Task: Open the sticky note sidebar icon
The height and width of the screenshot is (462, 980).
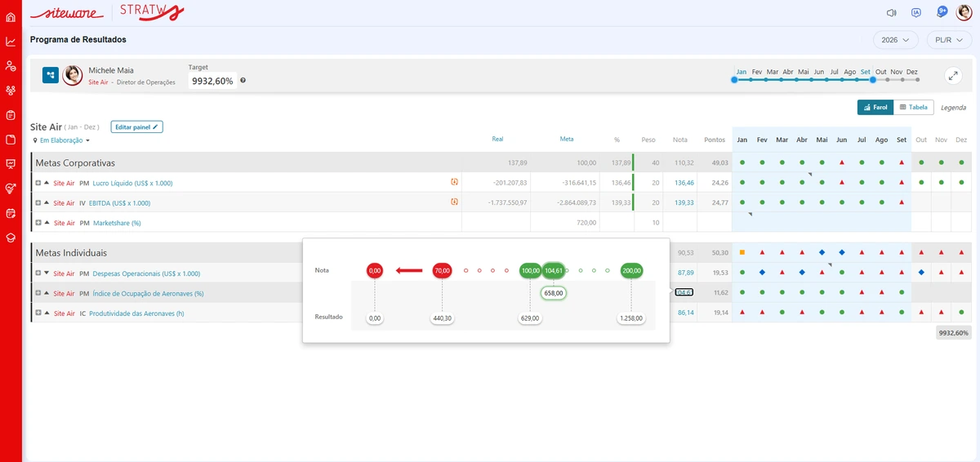Action: 11,140
